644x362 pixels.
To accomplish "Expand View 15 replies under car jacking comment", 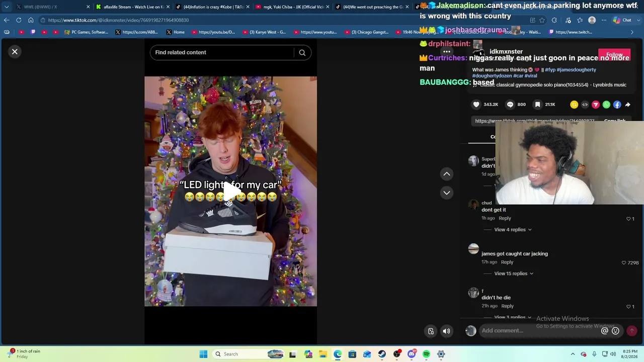I will pyautogui.click(x=514, y=274).
